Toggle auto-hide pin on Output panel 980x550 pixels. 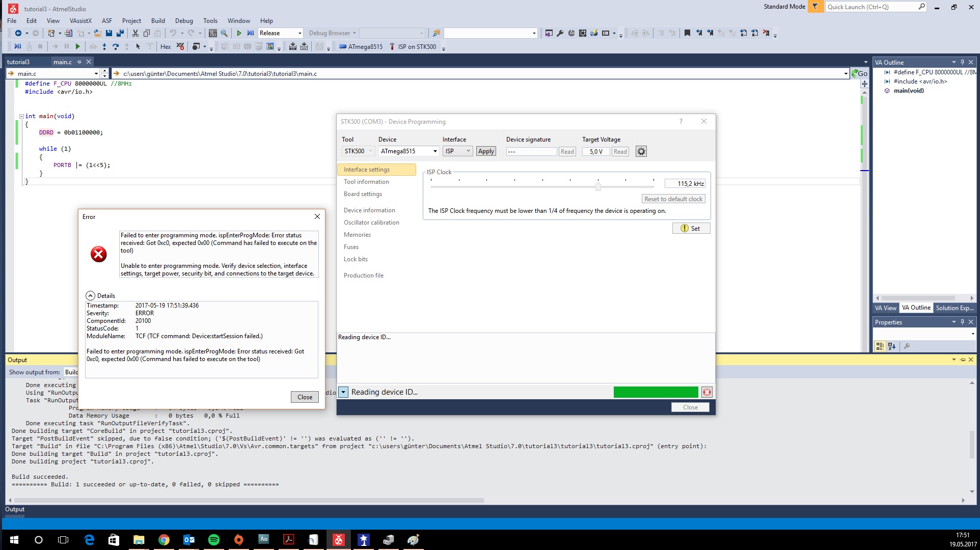(962, 360)
